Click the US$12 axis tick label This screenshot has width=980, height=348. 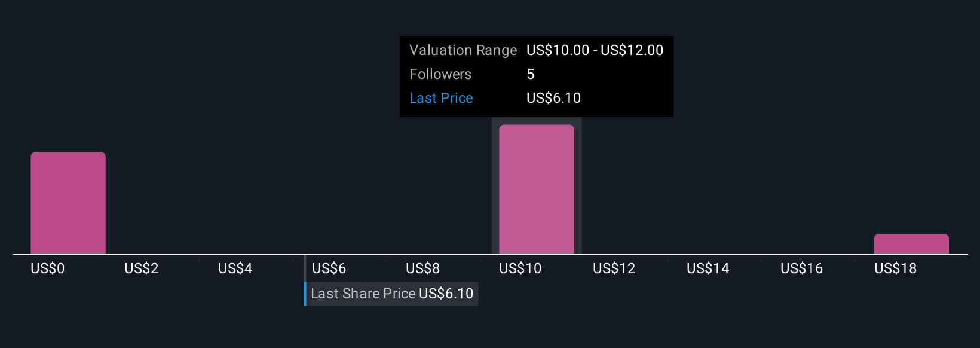pos(614,268)
